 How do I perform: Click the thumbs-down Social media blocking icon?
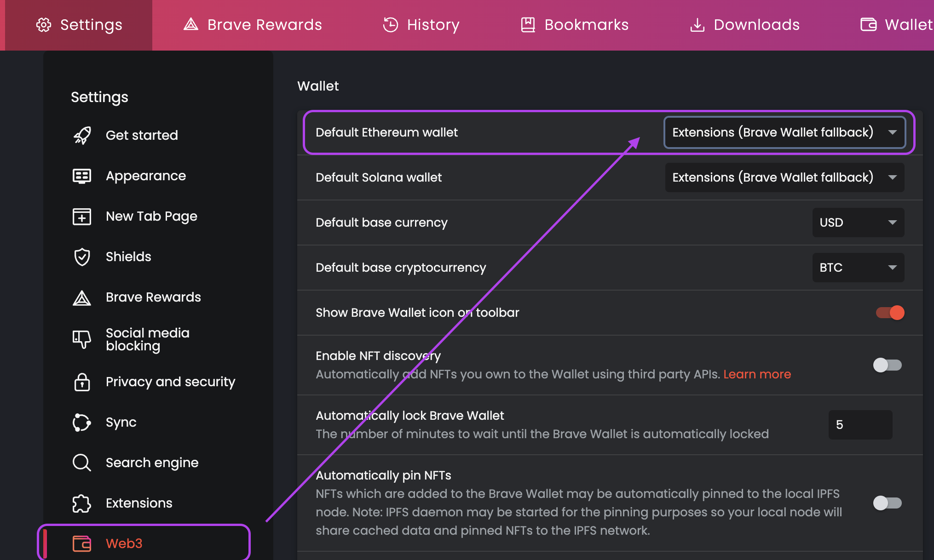click(82, 339)
